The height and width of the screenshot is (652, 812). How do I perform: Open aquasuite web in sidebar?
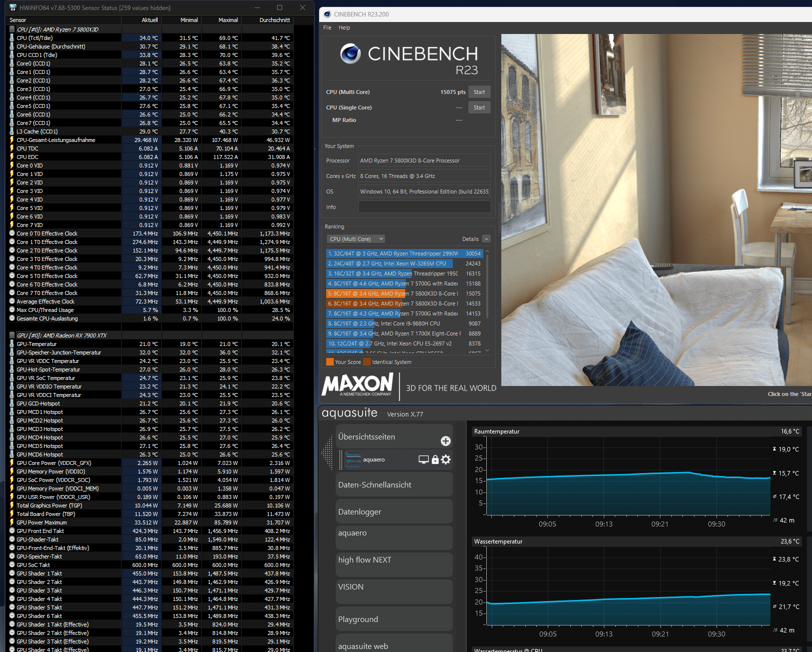pyautogui.click(x=394, y=643)
